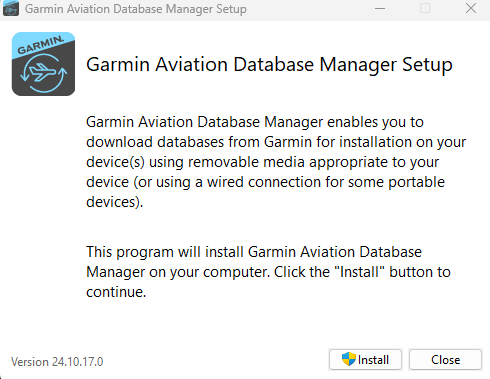Minimize the setup window
The image size is (490, 379).
coord(380,8)
